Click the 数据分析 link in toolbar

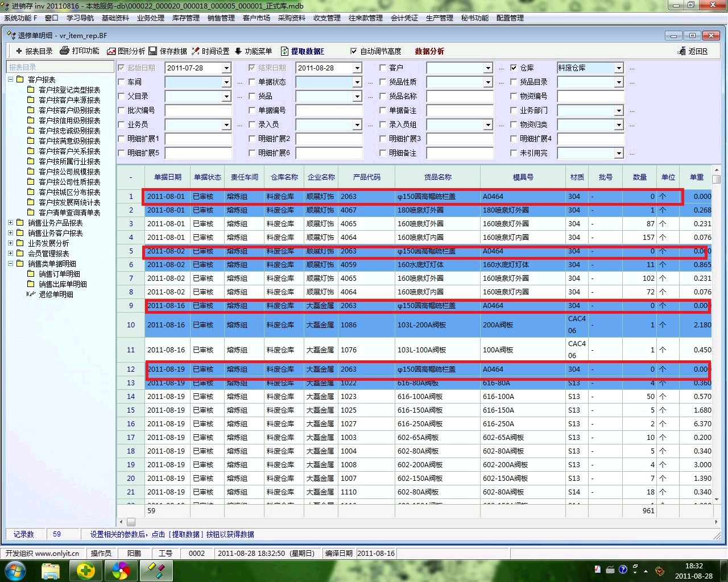coord(429,51)
